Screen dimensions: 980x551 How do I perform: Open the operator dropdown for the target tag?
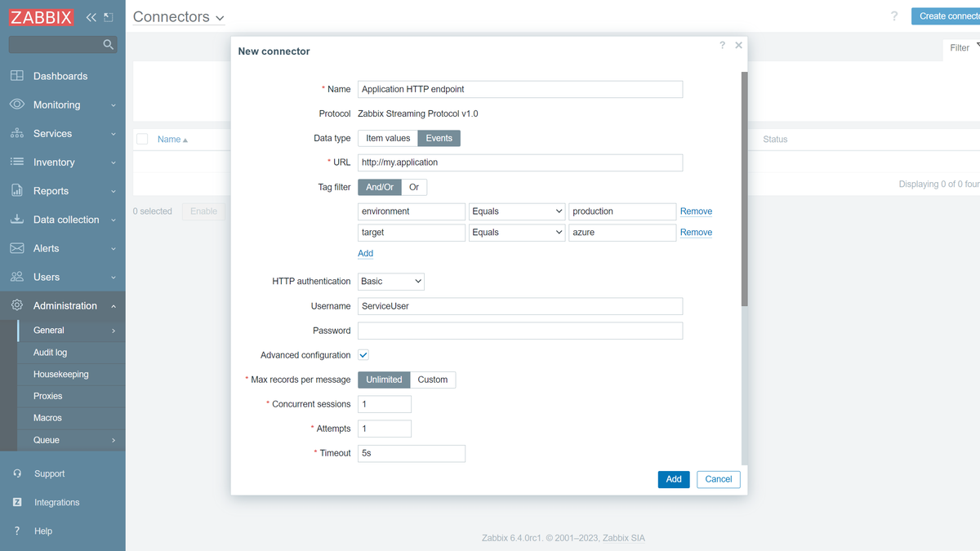coord(517,233)
